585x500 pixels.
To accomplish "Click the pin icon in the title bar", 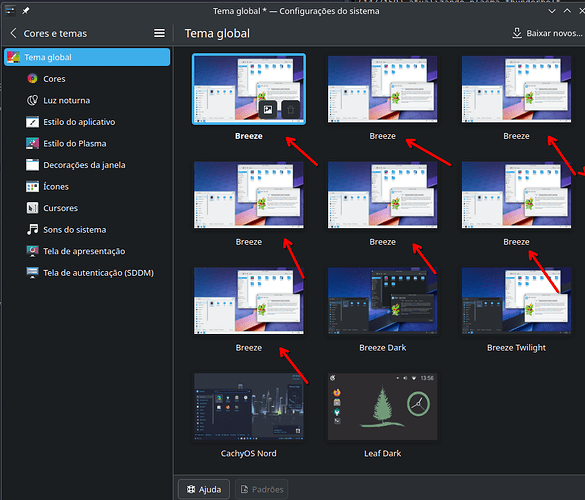I will click(x=25, y=11).
